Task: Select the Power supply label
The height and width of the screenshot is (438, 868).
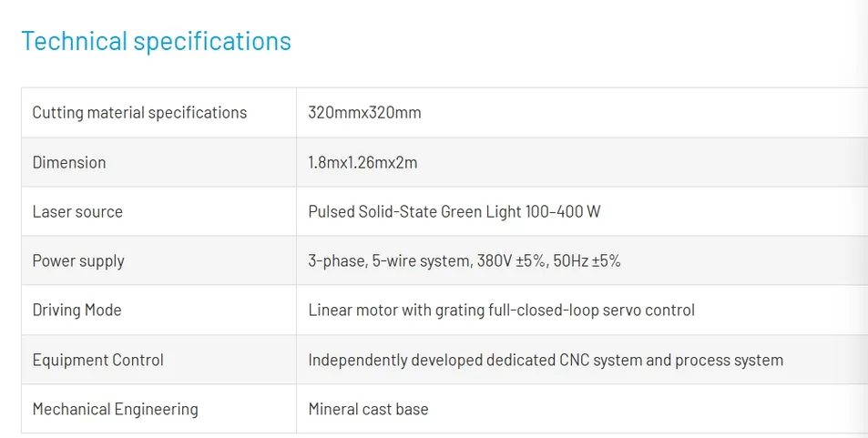Action: 78,260
